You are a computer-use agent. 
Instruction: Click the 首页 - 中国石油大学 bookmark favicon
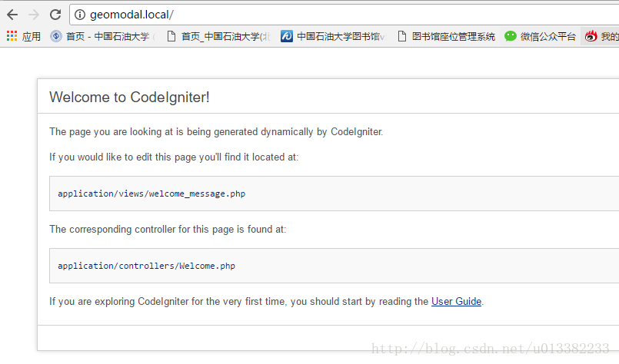[x=56, y=36]
